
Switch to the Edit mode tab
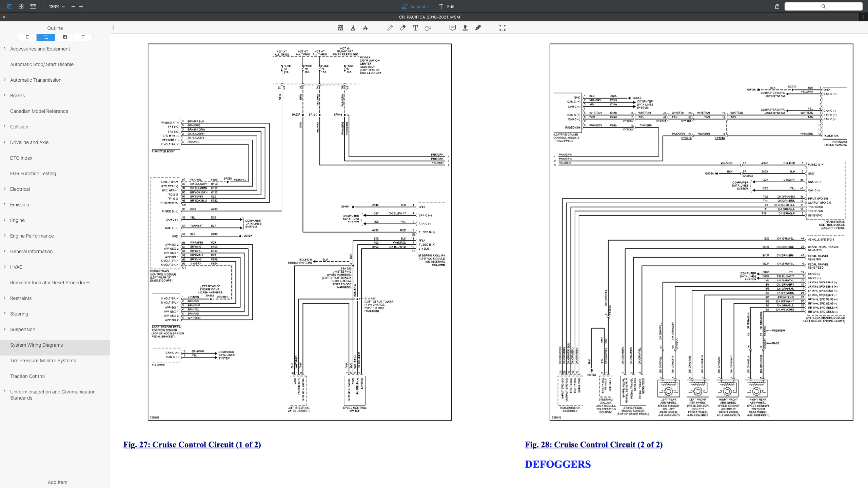point(447,6)
